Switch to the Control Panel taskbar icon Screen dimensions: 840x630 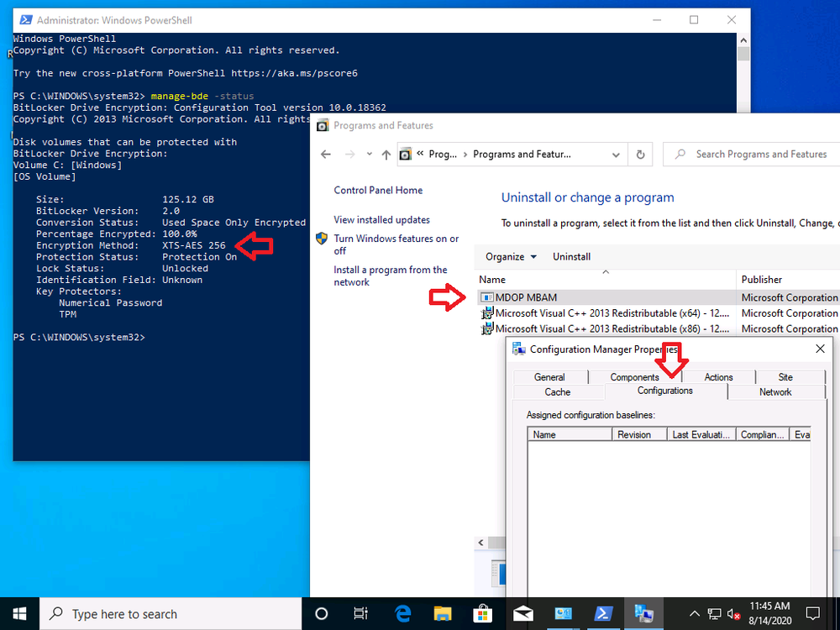tap(563, 614)
